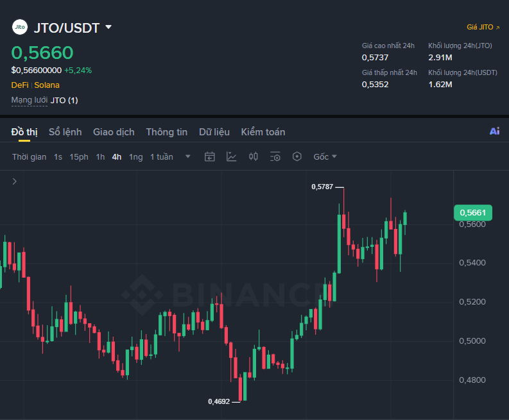
Task: Select the 4h time interval
Action: pyautogui.click(x=117, y=157)
